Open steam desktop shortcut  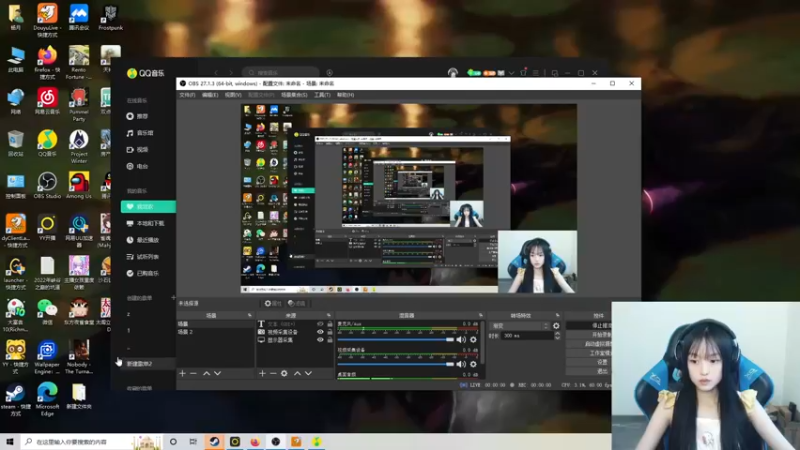(x=15, y=399)
